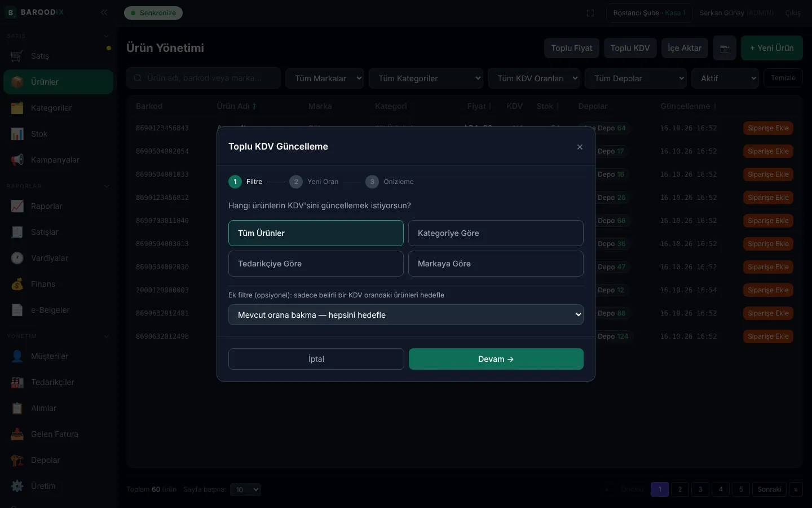Open the Aktif status dropdown
The image size is (812, 508).
(725, 78)
